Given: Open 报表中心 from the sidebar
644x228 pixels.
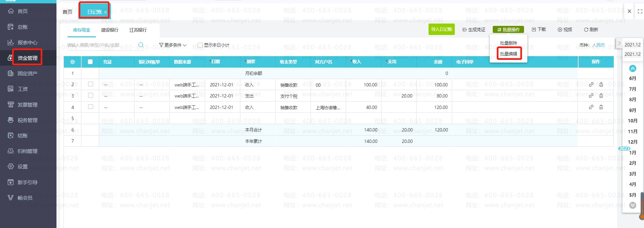Looking at the screenshot, I should click(x=27, y=42).
